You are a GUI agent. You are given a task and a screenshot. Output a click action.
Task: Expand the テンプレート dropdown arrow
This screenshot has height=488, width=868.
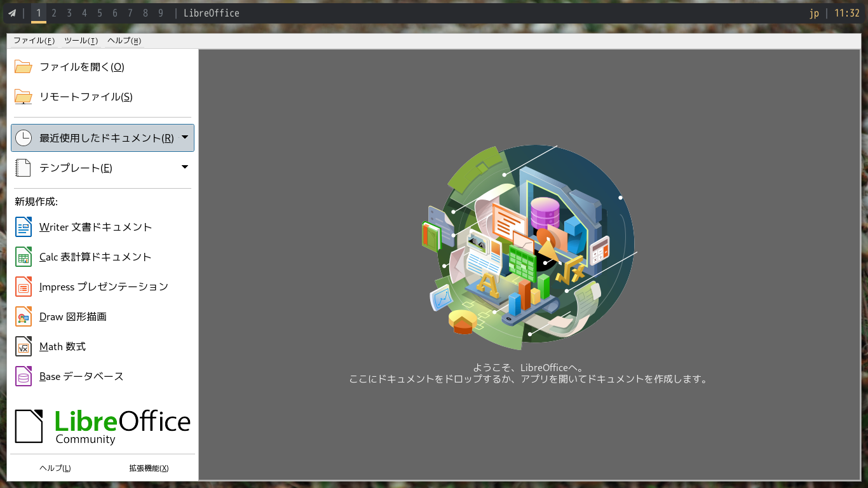point(185,166)
